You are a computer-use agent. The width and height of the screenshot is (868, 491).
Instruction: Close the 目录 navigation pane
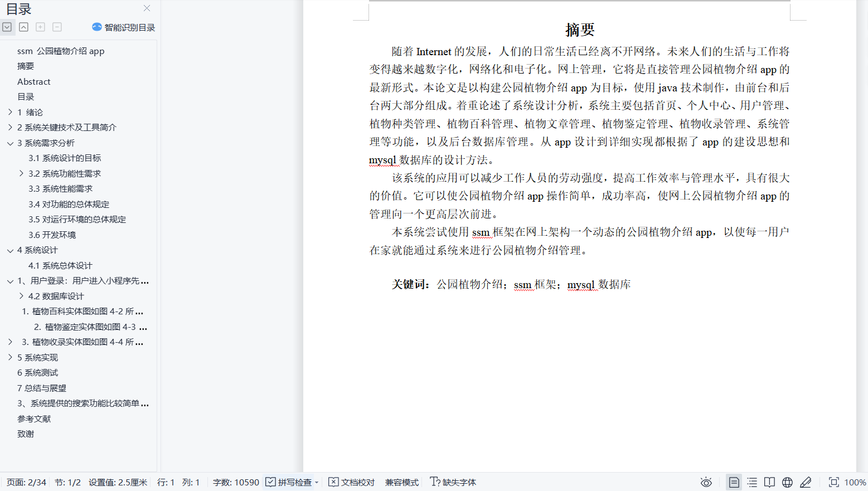(147, 8)
